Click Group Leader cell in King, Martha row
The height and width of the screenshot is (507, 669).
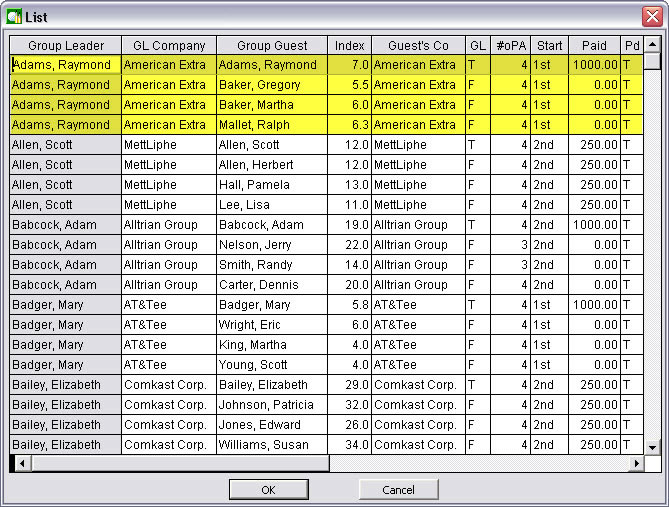coord(66,345)
